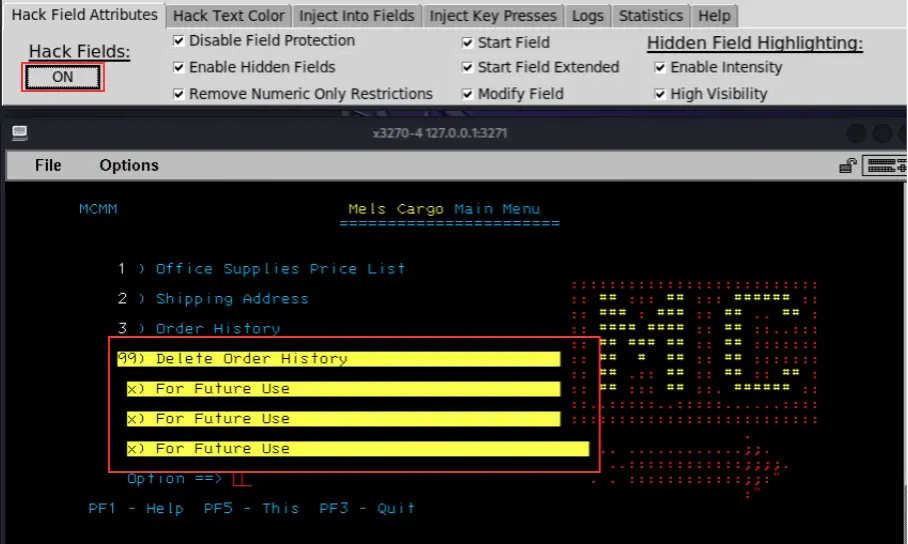Open the File menu in x3270
The image size is (908, 544).
pyautogui.click(x=48, y=165)
